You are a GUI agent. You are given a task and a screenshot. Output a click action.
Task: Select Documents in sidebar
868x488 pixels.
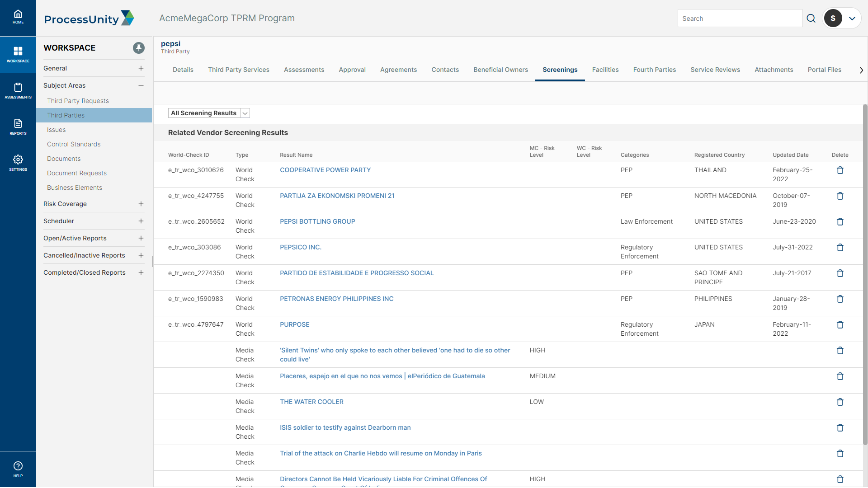[64, 159]
